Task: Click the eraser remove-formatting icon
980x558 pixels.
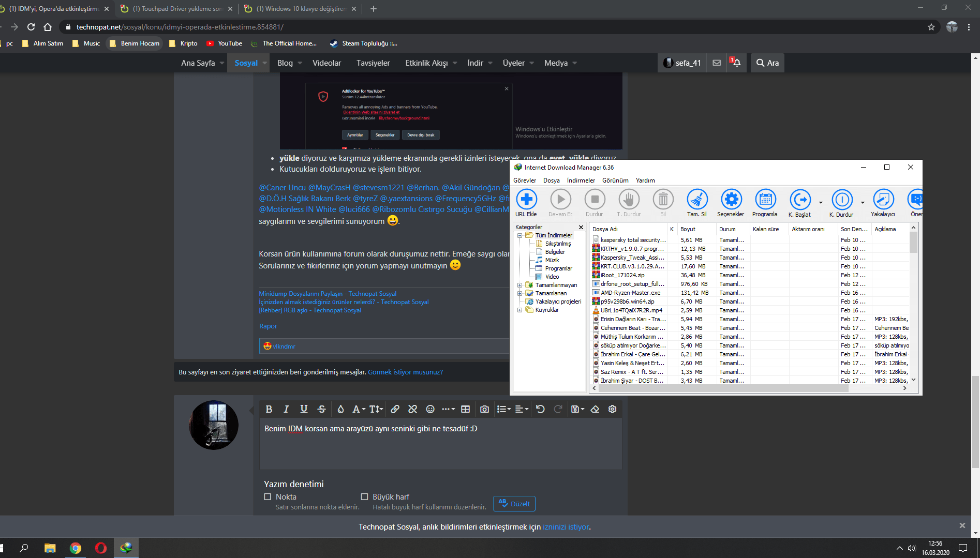Action: tap(595, 409)
